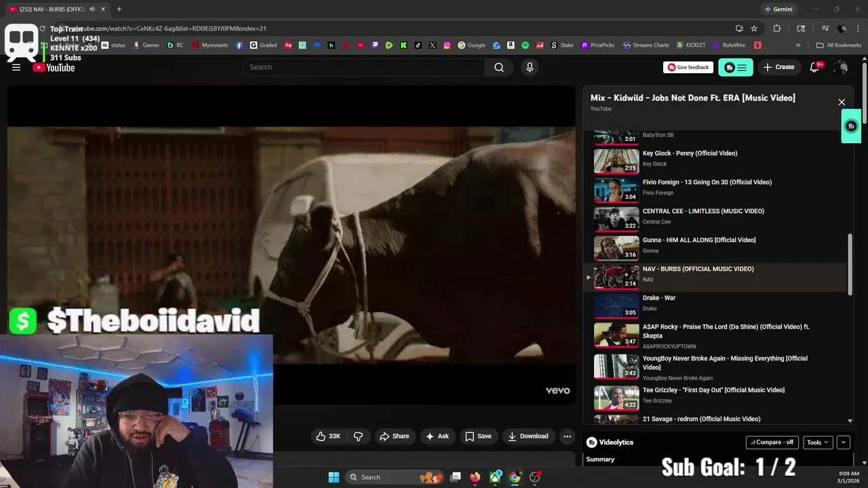Show more bookmarks overflow chevron

(x=798, y=45)
